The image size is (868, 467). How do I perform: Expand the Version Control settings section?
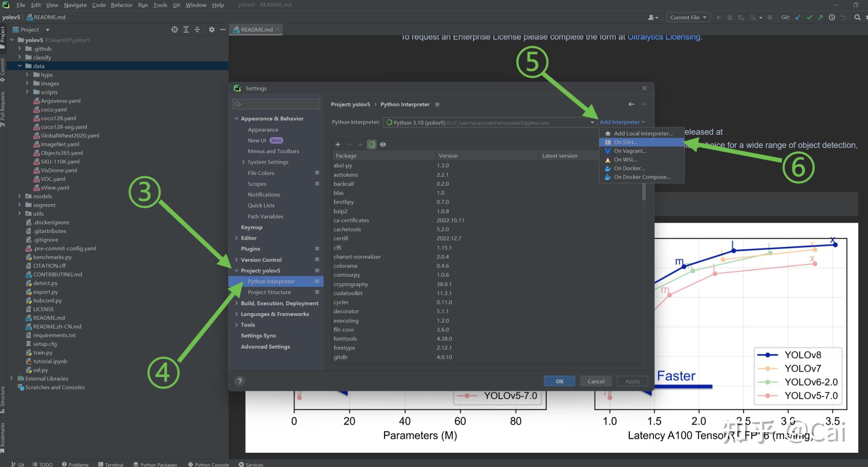[x=236, y=260]
